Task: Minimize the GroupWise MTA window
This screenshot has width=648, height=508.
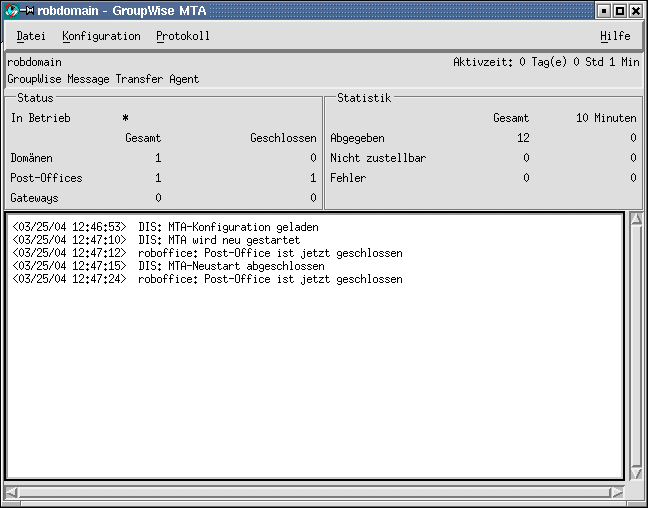Action: tap(604, 11)
